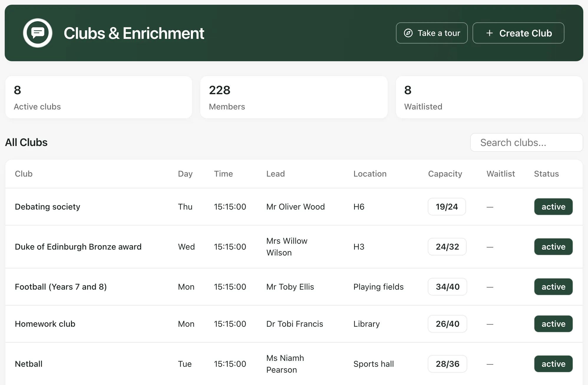
Task: Start the Take a tour walkthrough
Action: pyautogui.click(x=432, y=33)
